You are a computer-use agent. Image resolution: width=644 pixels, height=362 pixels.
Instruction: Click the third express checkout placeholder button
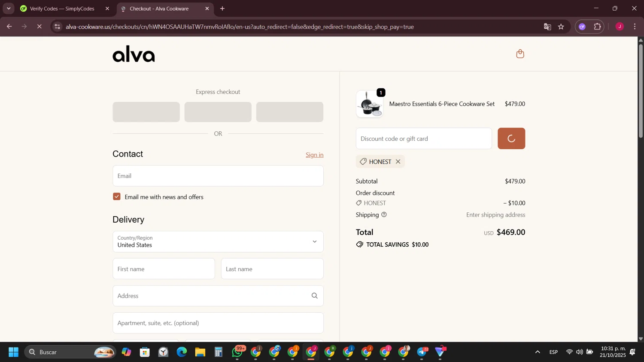[290, 112]
